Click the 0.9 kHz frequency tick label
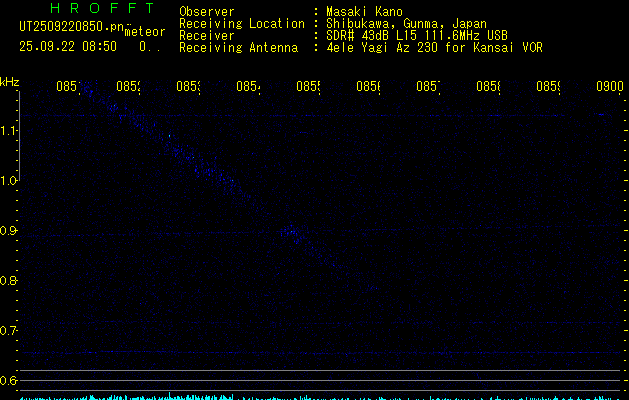This screenshot has height=400, width=629. (10, 231)
